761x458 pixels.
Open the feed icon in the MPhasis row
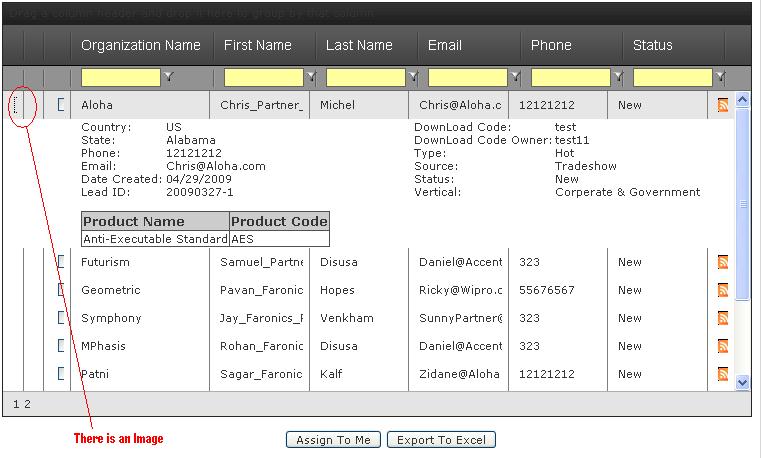point(723,346)
